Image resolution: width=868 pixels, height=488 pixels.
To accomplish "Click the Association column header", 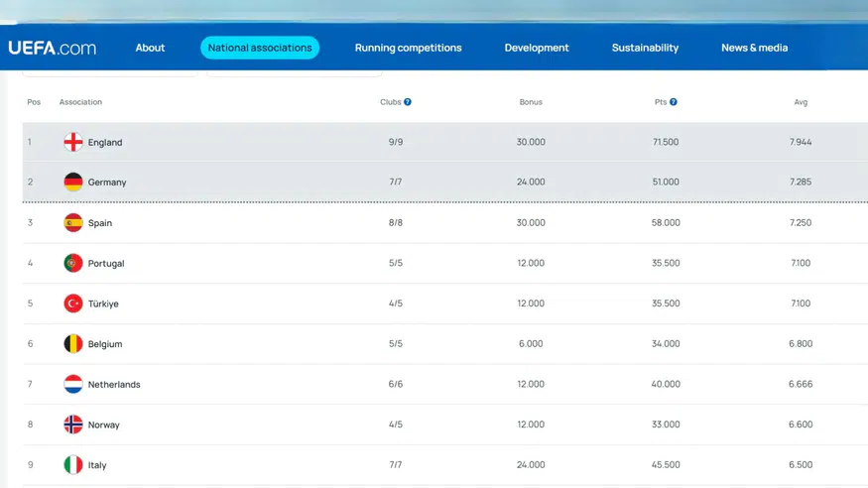I will (x=80, y=102).
